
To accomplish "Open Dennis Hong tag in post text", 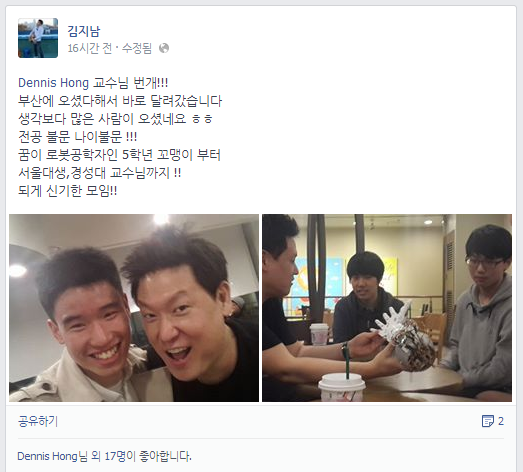I will click(x=53, y=83).
